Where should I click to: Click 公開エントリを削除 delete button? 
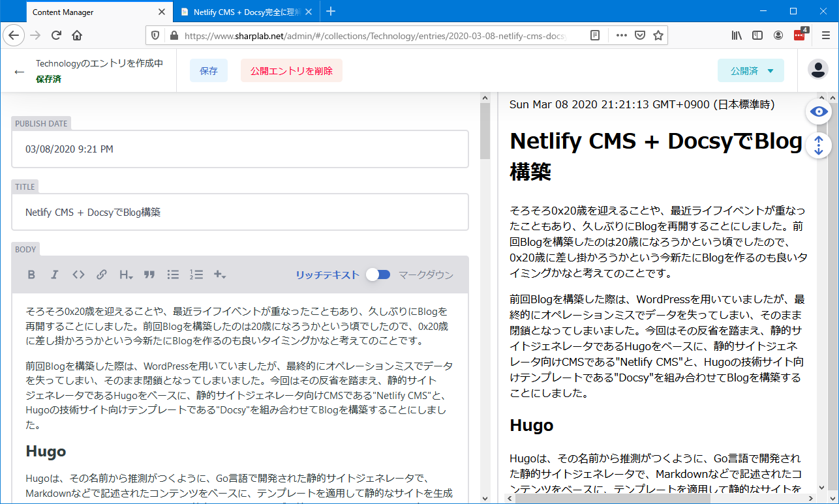coord(292,70)
